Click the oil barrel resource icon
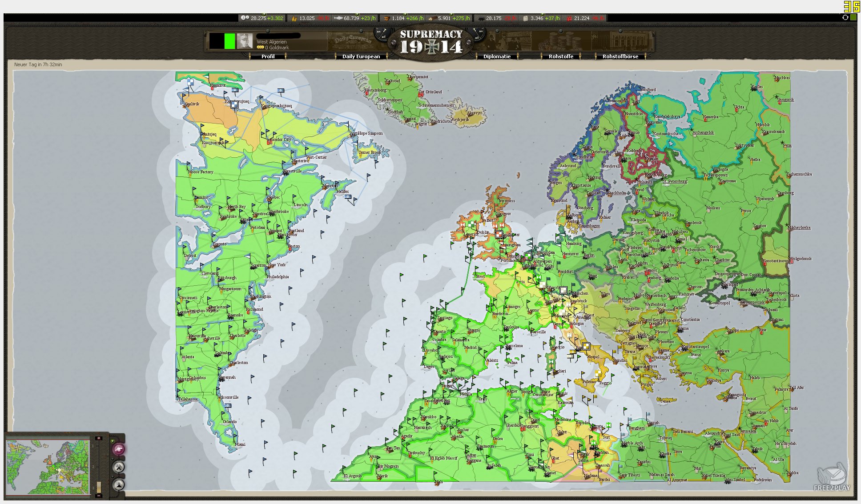This screenshot has width=861, height=504. click(525, 18)
